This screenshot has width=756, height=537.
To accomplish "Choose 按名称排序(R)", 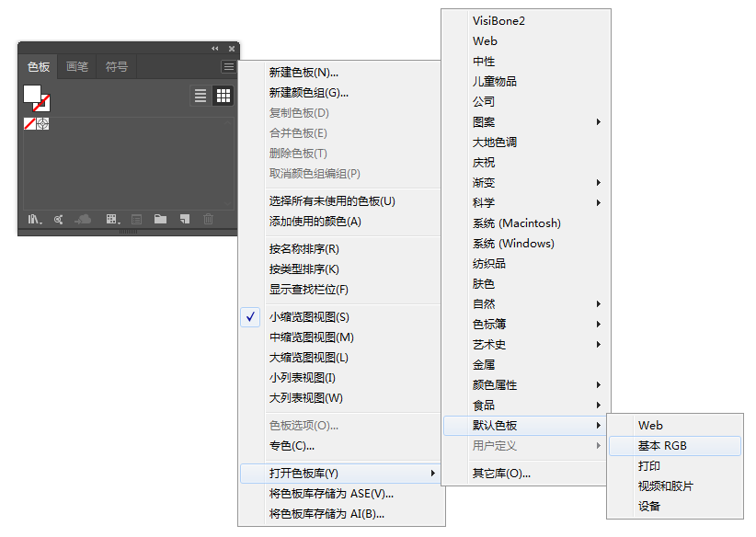I will coord(340,249).
